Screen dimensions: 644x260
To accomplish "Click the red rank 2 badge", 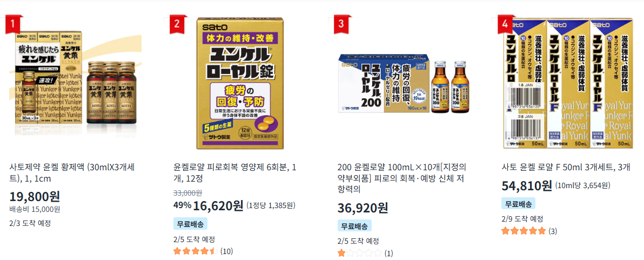I will click(x=178, y=25).
